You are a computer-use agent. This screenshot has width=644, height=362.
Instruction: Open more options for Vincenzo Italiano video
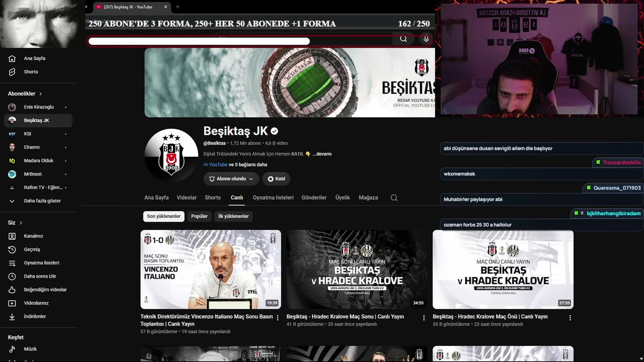(278, 318)
